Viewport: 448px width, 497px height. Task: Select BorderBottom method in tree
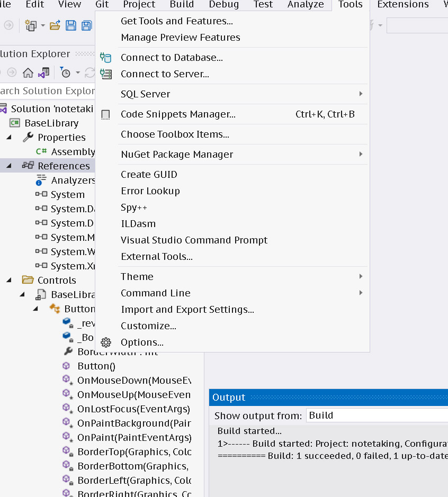tap(133, 466)
